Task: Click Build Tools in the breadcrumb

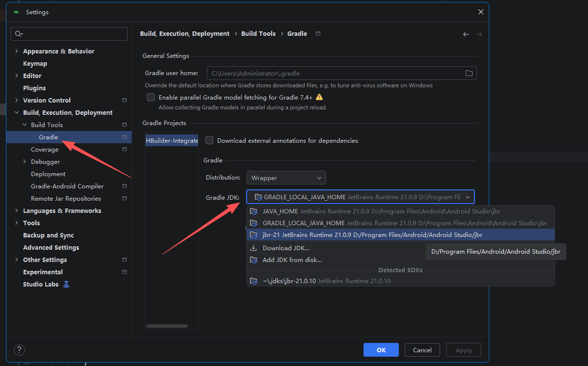Action: (x=258, y=33)
